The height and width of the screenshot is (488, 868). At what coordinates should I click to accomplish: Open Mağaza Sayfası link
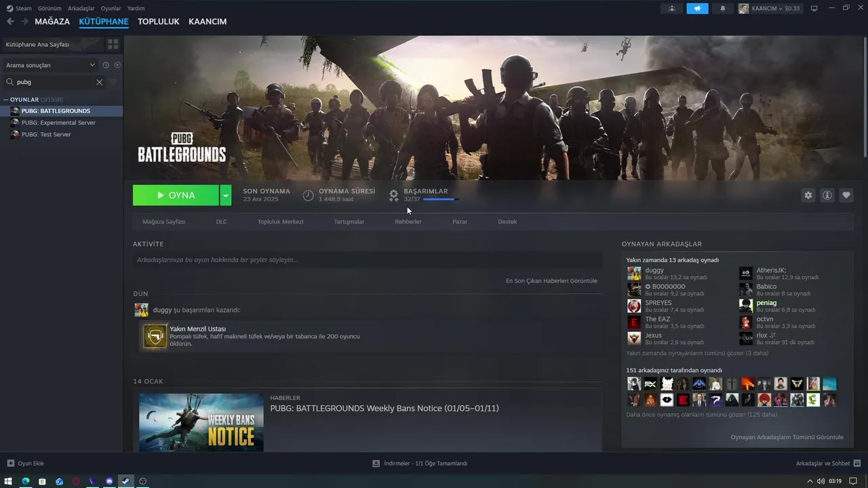163,222
